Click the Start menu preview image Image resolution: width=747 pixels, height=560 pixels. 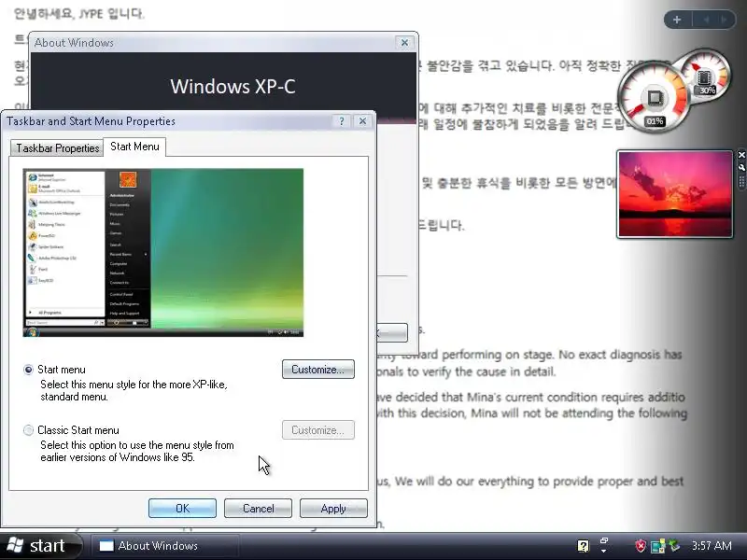[162, 252]
